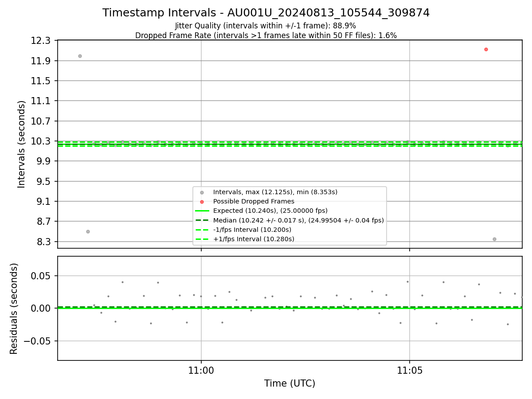
Task: Click the gray interval point near 8.5 seconds
Action: click(88, 231)
